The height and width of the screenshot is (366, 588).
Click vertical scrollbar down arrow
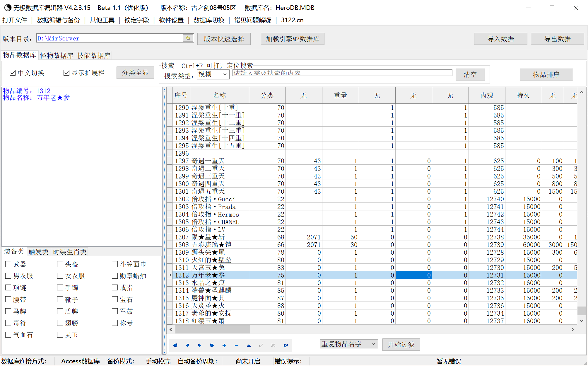pos(582,321)
